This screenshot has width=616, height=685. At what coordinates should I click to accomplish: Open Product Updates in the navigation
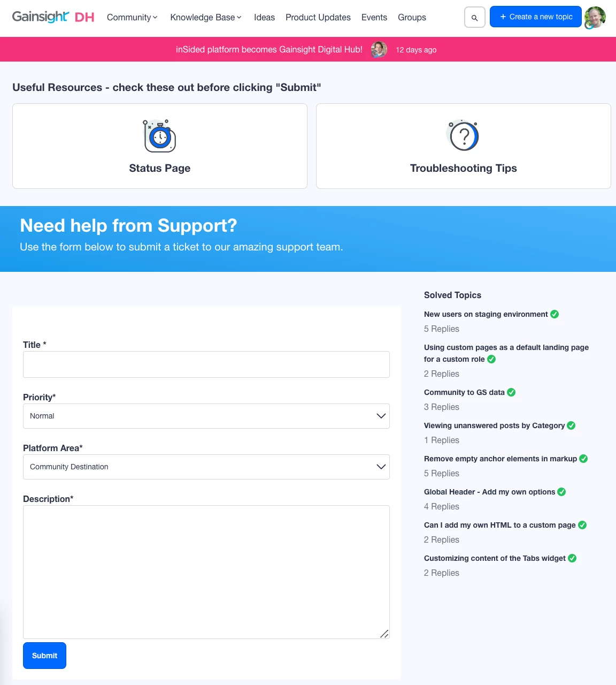tap(318, 17)
